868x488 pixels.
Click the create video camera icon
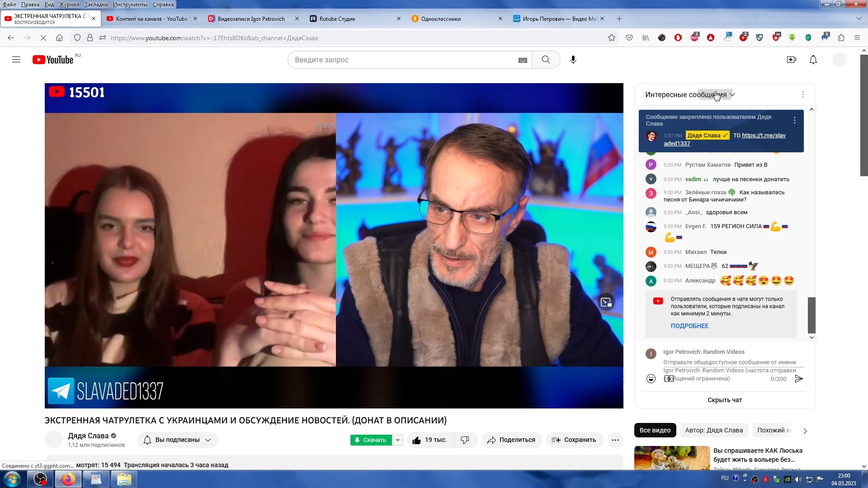click(791, 60)
